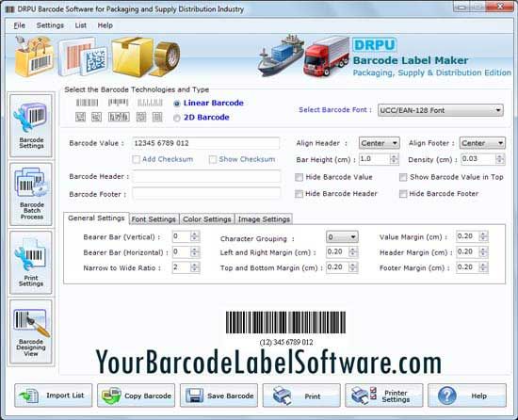Image resolution: width=518 pixels, height=420 pixels.
Task: Open the Barcode Settings sidebar panel
Action: [31, 125]
